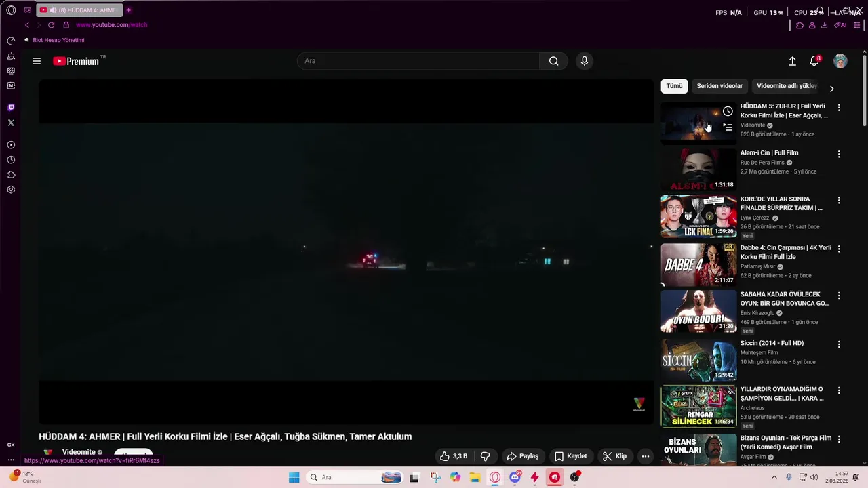The height and width of the screenshot is (488, 868).
Task: Open a new browser tab
Action: pyautogui.click(x=128, y=10)
